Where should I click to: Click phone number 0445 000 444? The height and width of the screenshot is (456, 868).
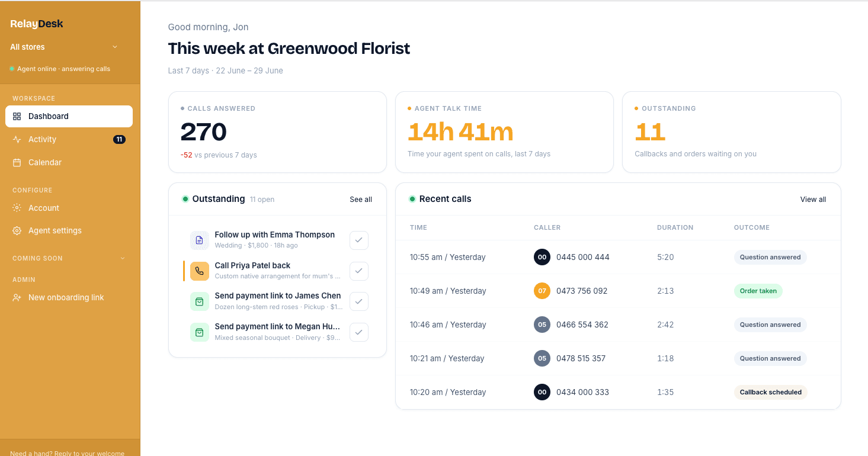click(x=583, y=257)
